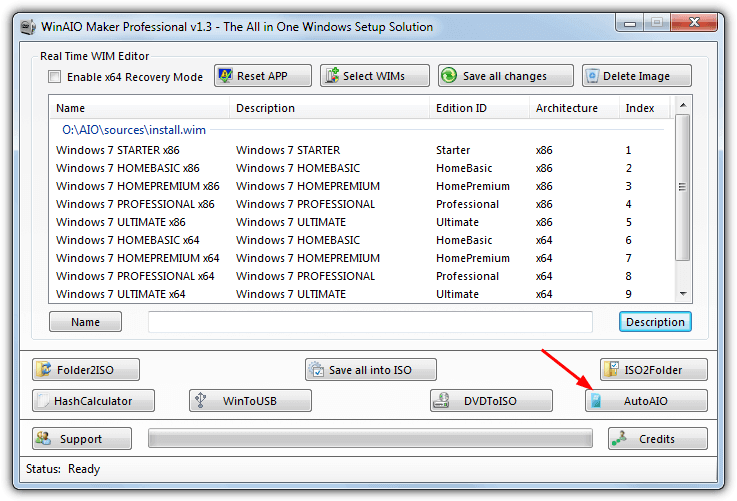
Task: Click the green Save all changes icon
Action: pyautogui.click(x=449, y=76)
